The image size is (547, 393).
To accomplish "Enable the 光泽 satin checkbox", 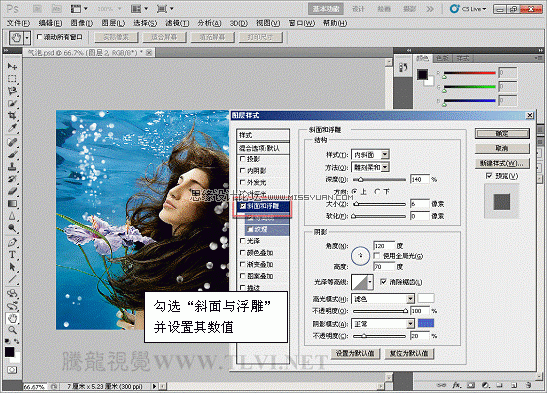I will click(x=243, y=241).
